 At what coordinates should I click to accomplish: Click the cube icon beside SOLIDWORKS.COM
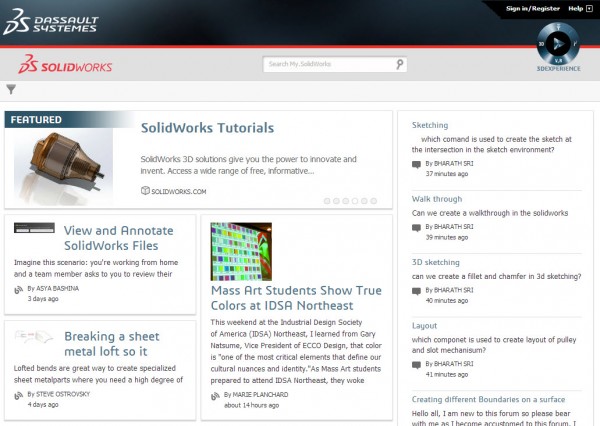145,190
